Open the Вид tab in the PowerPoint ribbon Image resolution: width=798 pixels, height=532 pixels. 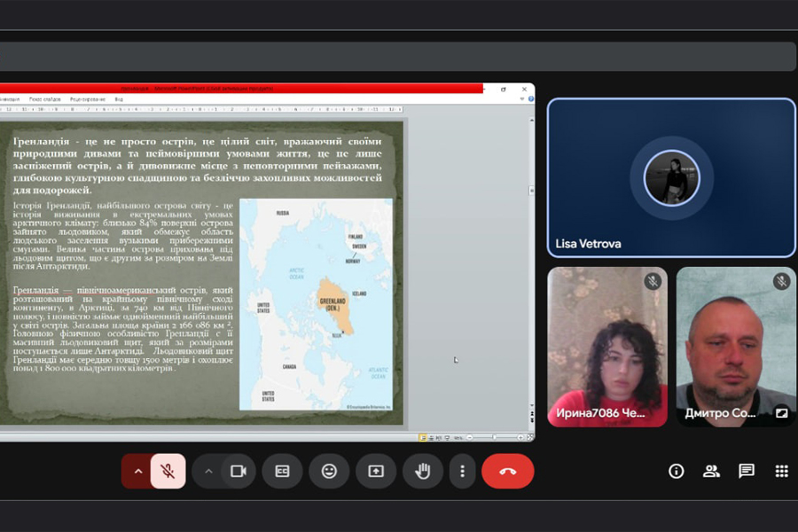pos(119,99)
